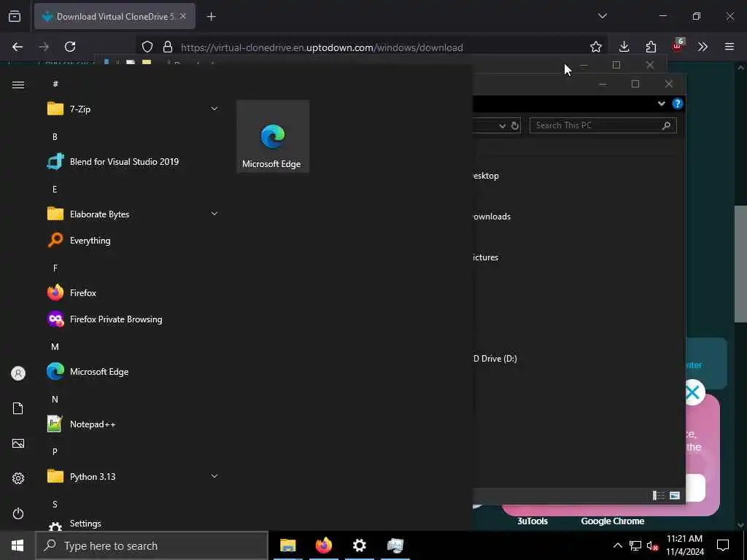Open Firefox View icon

15,17
